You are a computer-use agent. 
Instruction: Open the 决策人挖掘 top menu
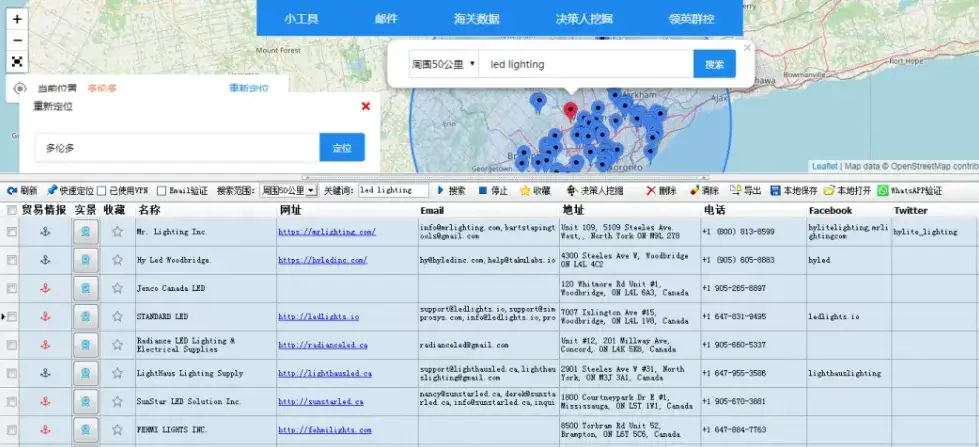coord(584,19)
